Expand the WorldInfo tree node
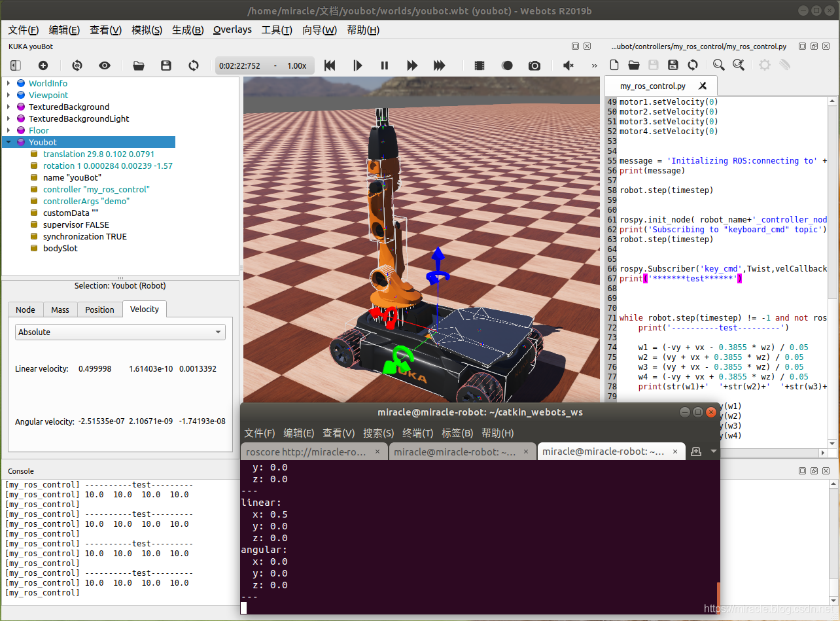Screen dimensions: 840x621 tap(9, 83)
